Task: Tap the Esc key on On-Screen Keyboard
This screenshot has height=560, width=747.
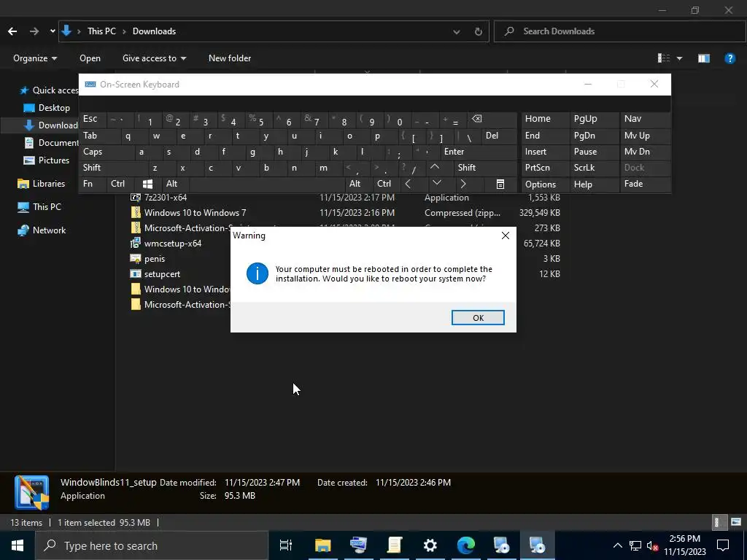Action: coord(93,119)
